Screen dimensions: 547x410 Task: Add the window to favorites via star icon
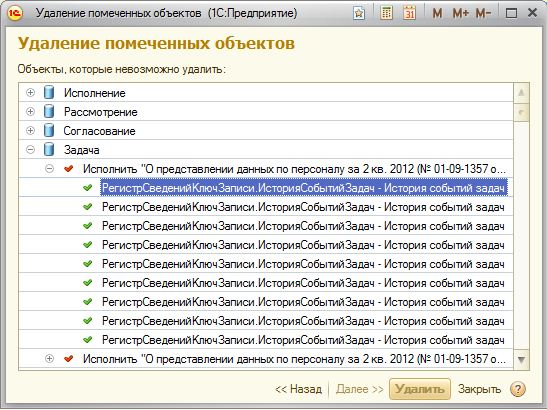(359, 14)
